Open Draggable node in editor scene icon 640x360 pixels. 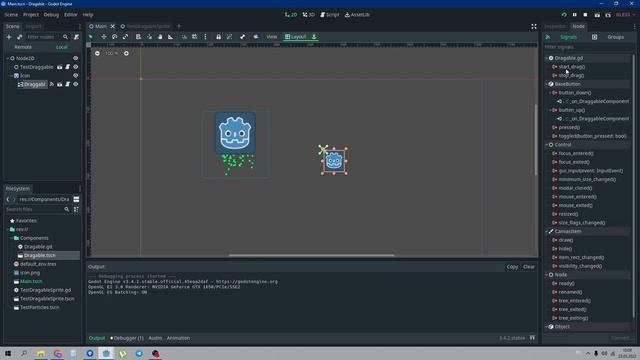[x=60, y=84]
